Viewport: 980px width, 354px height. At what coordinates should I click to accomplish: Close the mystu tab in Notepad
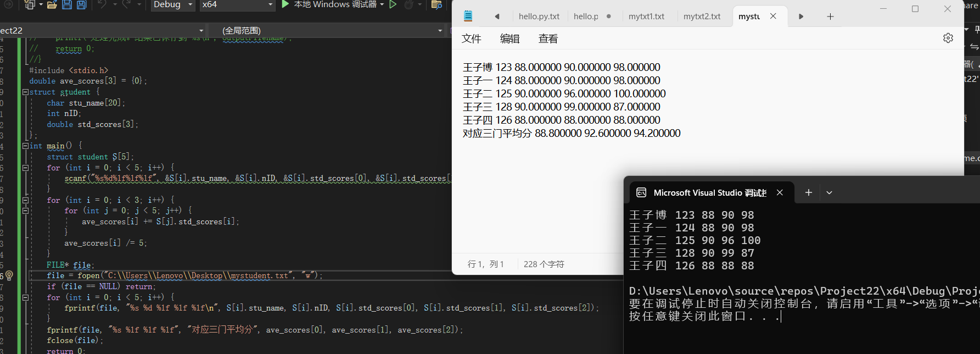pos(773,16)
